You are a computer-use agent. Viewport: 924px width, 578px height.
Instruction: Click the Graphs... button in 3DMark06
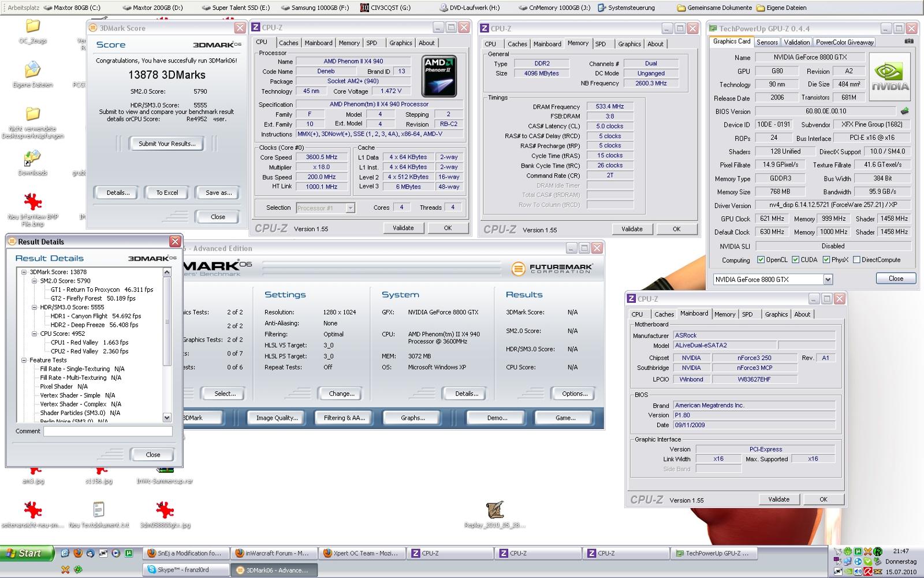point(412,418)
